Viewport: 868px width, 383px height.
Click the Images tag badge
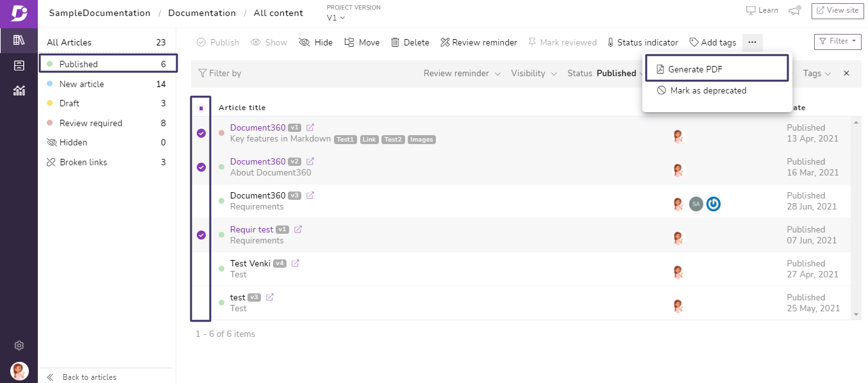click(421, 139)
